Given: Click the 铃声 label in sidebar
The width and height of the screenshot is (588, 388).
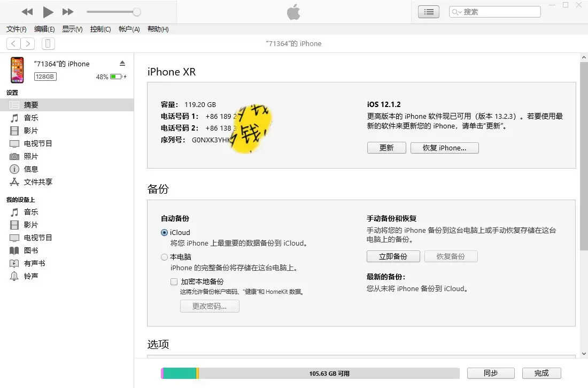Looking at the screenshot, I should [x=31, y=276].
